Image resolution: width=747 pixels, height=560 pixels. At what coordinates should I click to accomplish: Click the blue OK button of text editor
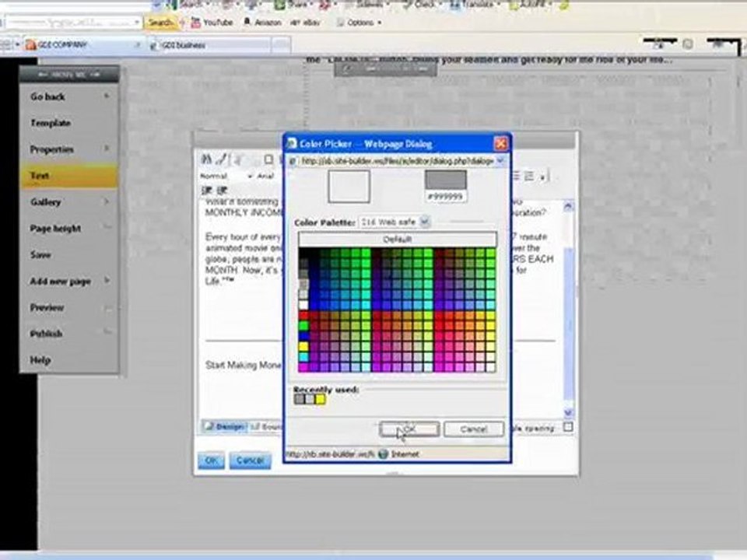(211, 460)
